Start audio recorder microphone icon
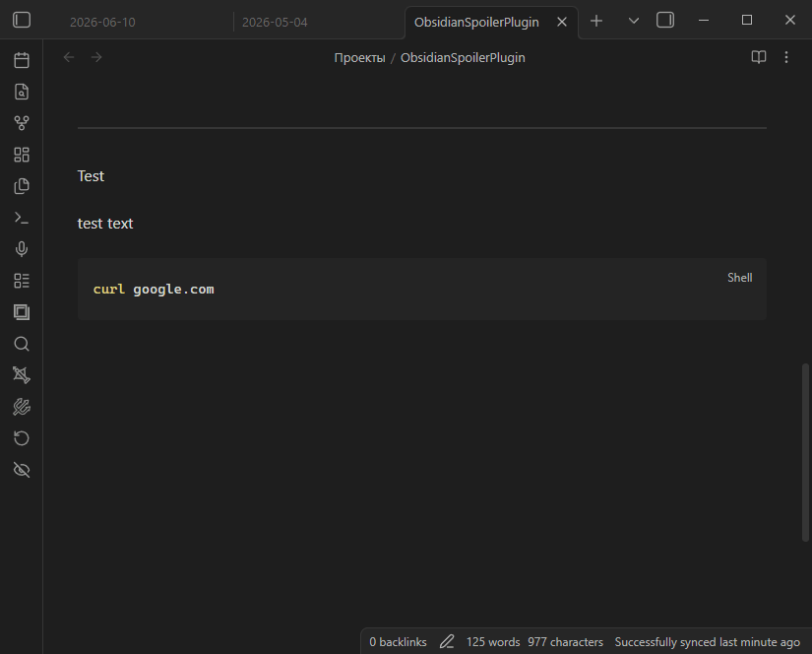 [x=22, y=249]
